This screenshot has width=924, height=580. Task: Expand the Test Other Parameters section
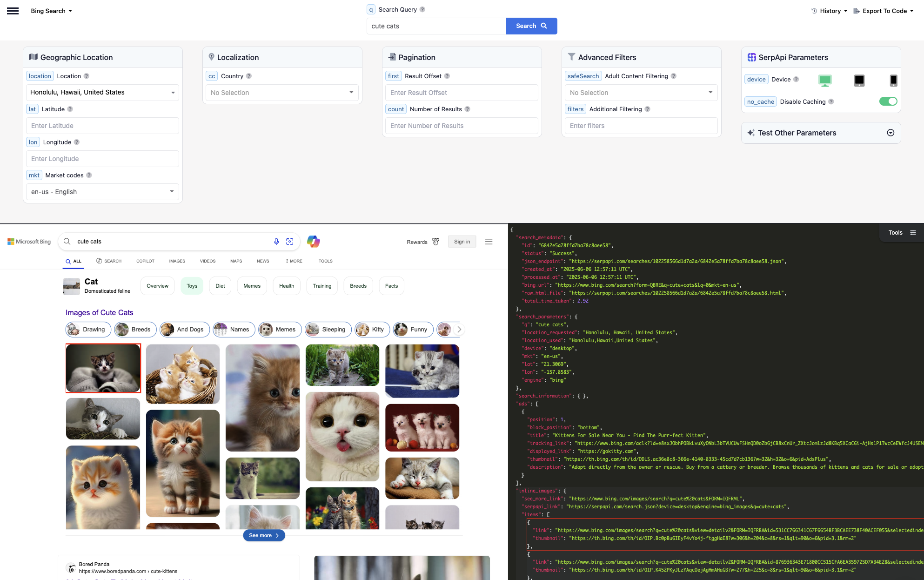[x=891, y=133]
